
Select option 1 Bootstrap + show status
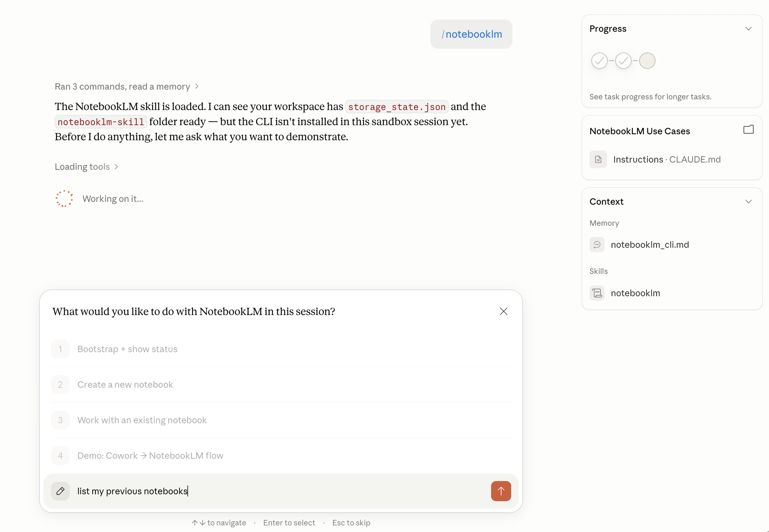[127, 349]
